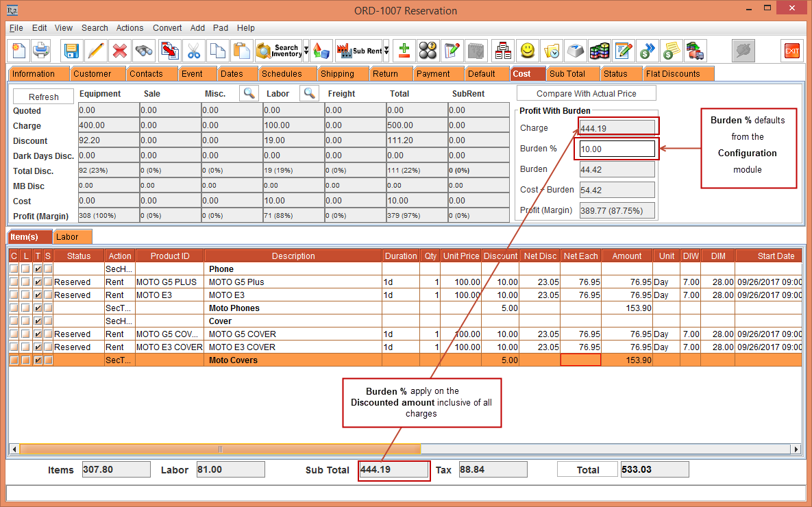Image resolution: width=812 pixels, height=507 pixels.
Task: Click the red X delete icon
Action: coord(119,51)
